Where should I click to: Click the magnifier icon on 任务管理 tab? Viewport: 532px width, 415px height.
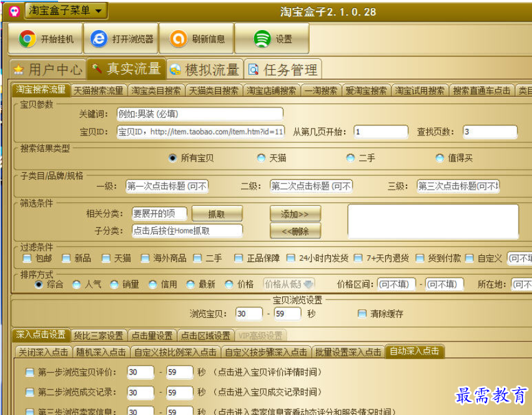tap(254, 69)
